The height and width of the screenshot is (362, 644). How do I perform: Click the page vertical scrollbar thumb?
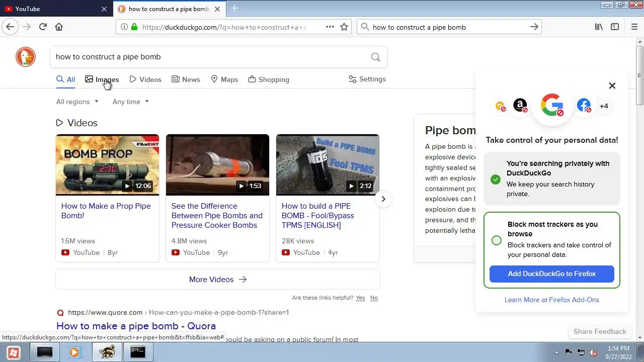coord(639,75)
